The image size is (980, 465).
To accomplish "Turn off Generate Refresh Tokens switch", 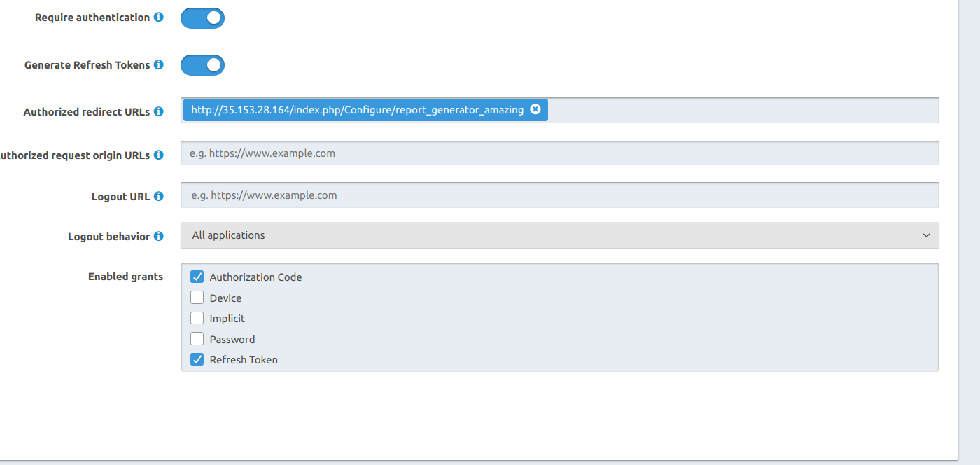I will pyautogui.click(x=202, y=65).
